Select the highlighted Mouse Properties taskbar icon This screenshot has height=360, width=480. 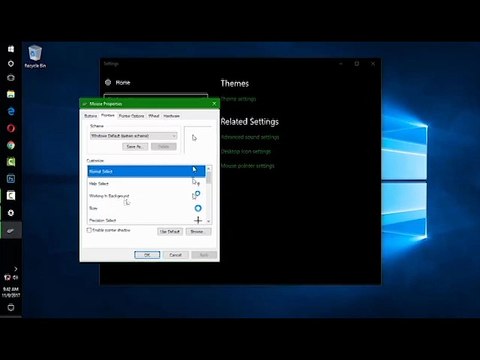pyautogui.click(x=11, y=230)
